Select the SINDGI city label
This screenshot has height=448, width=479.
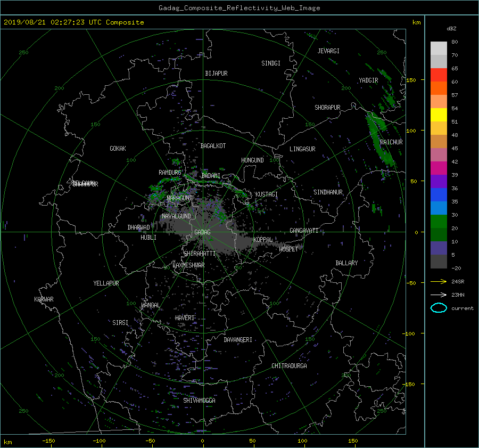click(x=271, y=63)
